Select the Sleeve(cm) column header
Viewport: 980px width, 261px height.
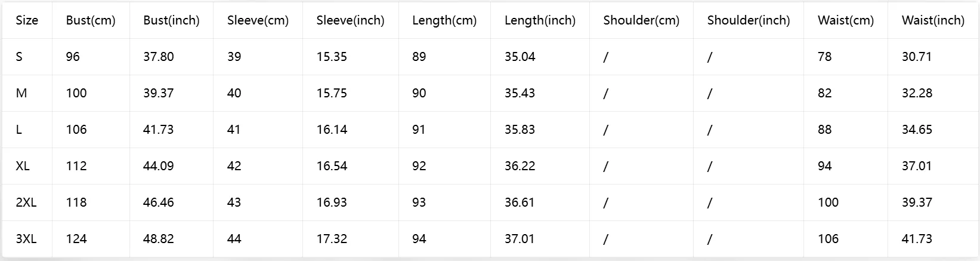point(258,20)
